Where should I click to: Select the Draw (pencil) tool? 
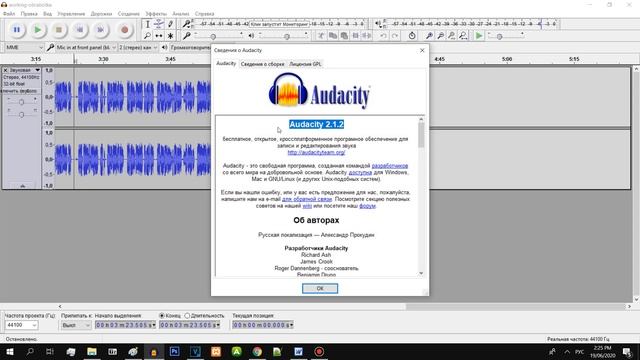pos(170,24)
